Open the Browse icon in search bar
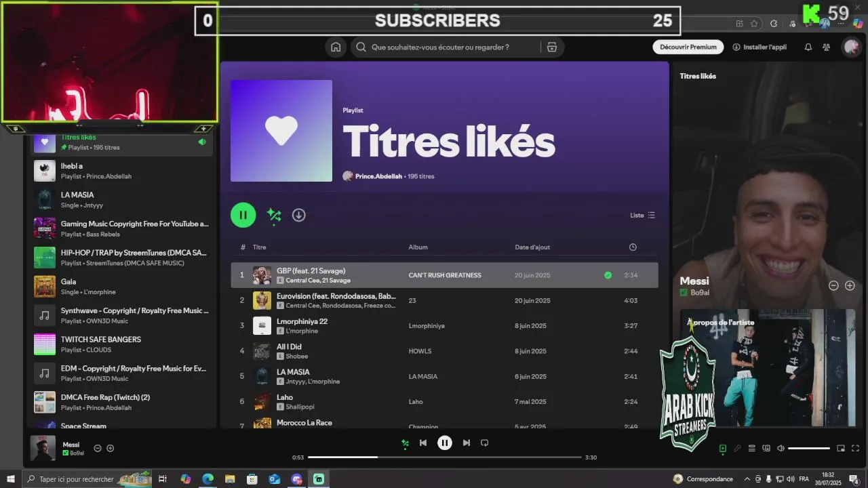This screenshot has height=488, width=868. tap(552, 47)
